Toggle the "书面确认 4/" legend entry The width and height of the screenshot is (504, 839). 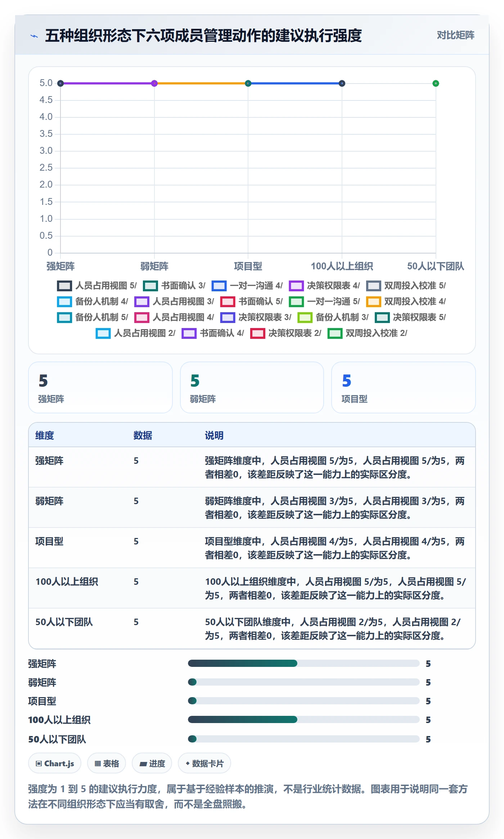point(213,333)
